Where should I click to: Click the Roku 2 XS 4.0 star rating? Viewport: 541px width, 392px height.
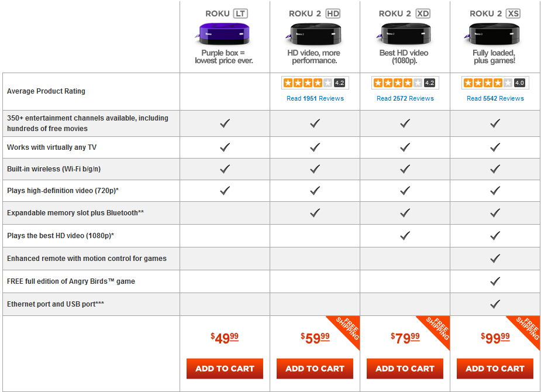[x=495, y=83]
